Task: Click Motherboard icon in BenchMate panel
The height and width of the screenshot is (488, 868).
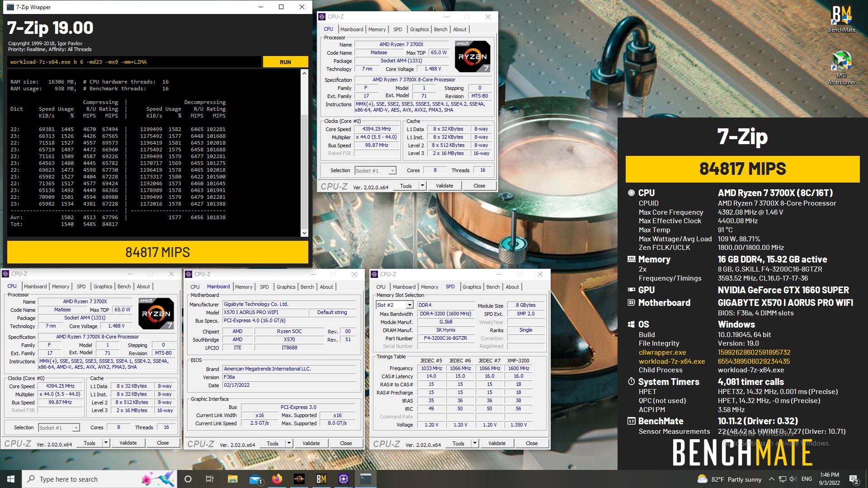Action: click(631, 303)
